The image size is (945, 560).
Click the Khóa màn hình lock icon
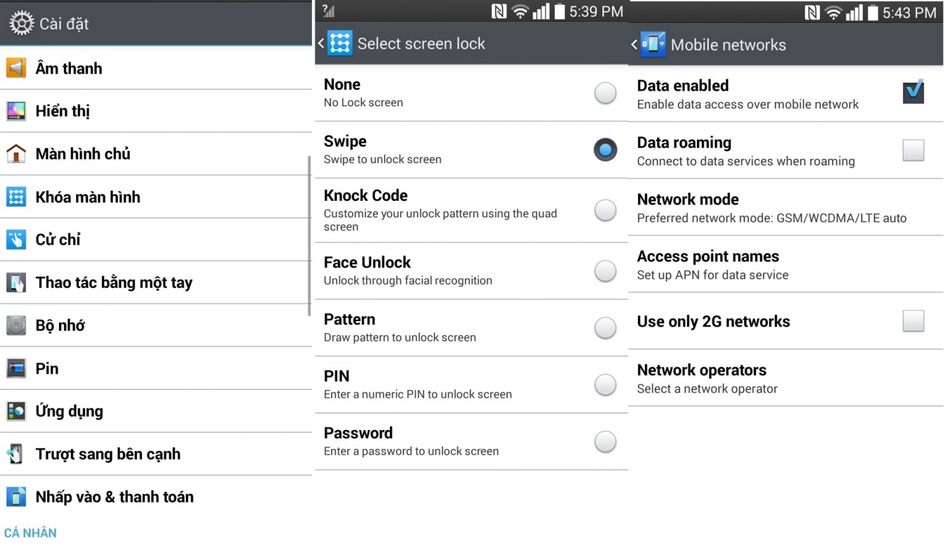(16, 197)
